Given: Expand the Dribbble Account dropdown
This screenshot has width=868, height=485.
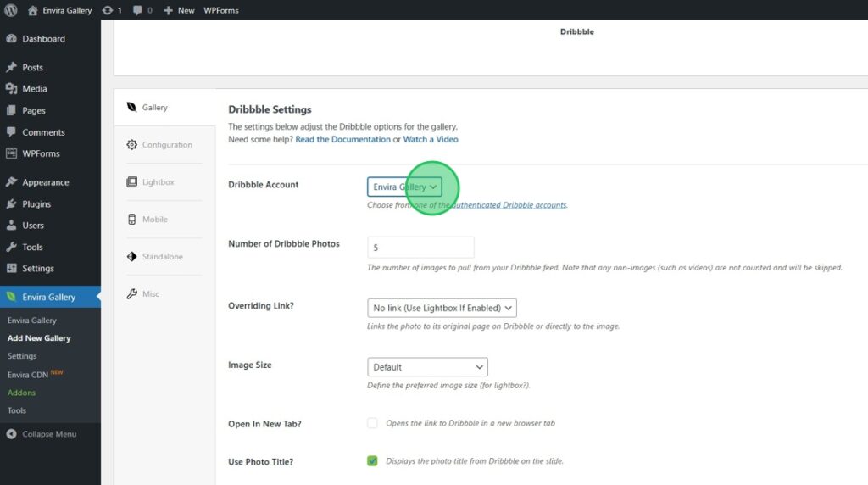Looking at the screenshot, I should 405,187.
